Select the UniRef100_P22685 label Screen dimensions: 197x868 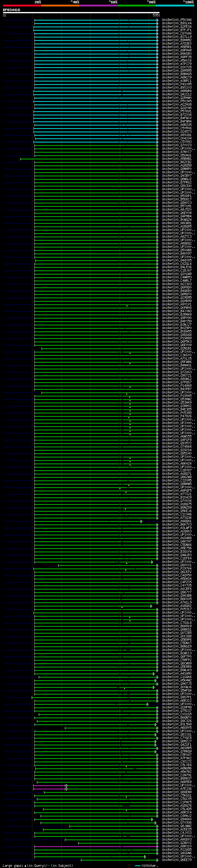[177, 850]
